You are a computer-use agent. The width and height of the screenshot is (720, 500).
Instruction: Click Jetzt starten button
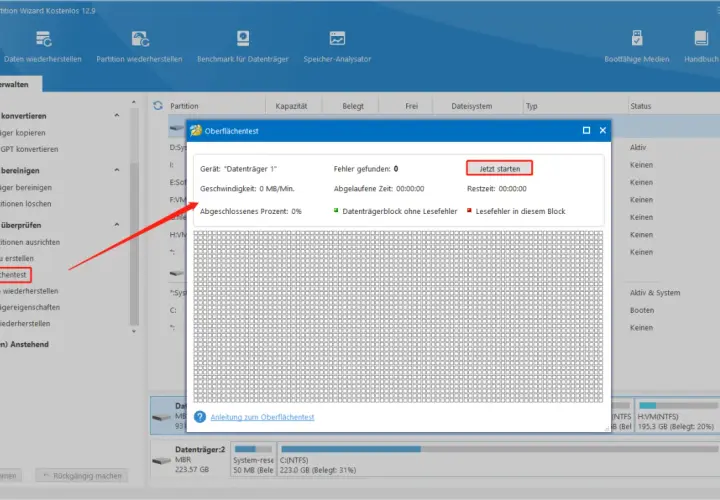click(500, 168)
